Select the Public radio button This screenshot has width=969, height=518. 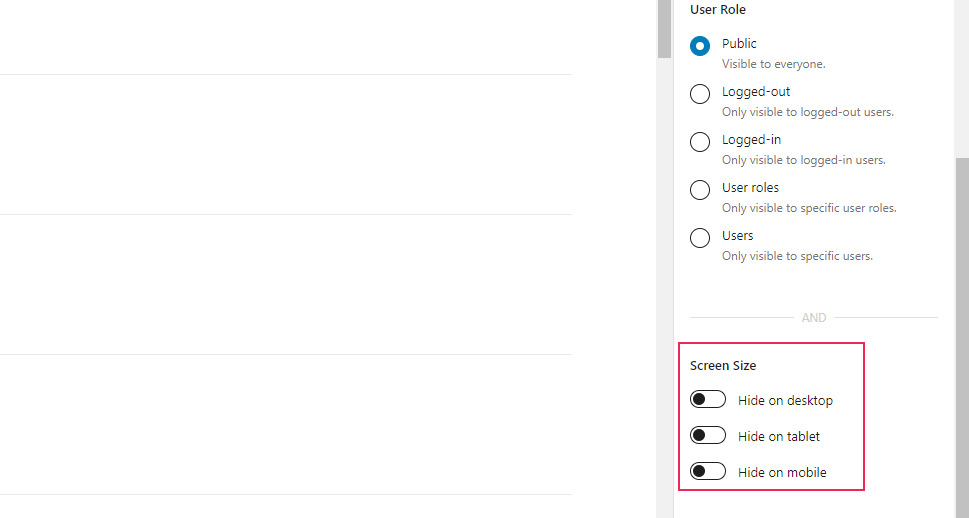point(700,46)
